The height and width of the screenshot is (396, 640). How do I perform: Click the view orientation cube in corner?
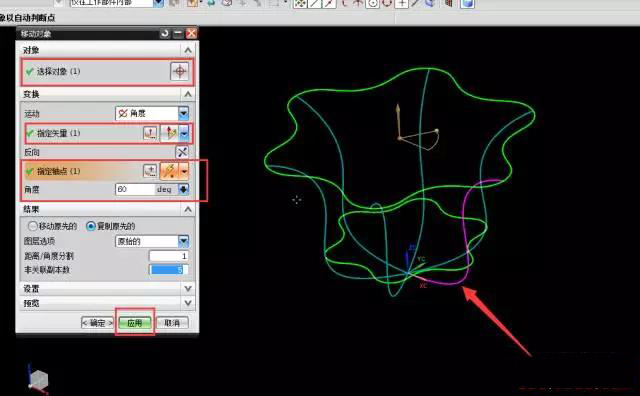(39, 379)
